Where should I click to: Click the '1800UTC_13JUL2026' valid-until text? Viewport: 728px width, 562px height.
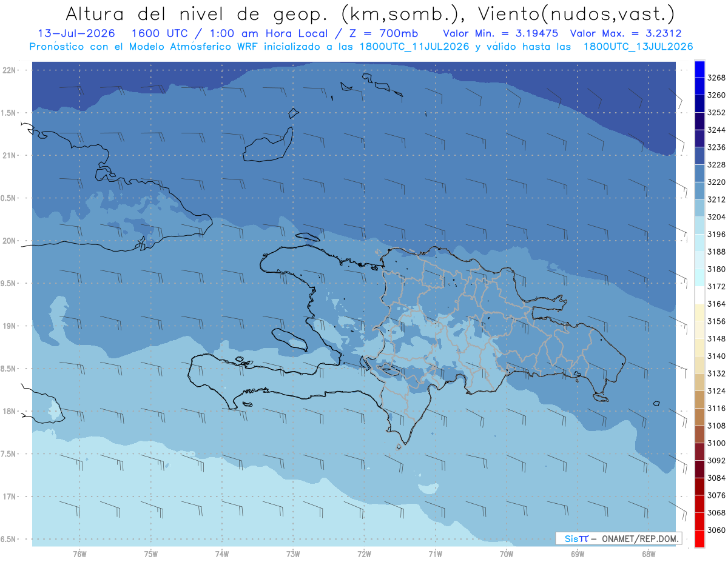638,47
